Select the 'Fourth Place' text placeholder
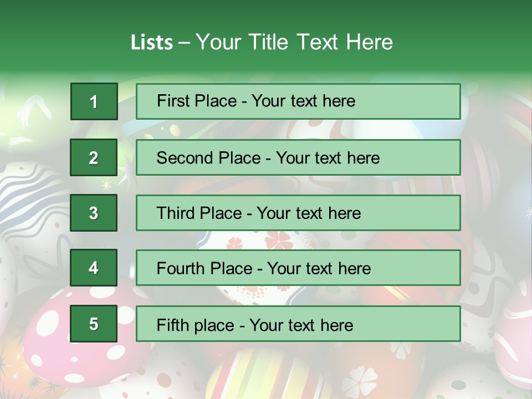The height and width of the screenshot is (399, 532). pos(298,268)
